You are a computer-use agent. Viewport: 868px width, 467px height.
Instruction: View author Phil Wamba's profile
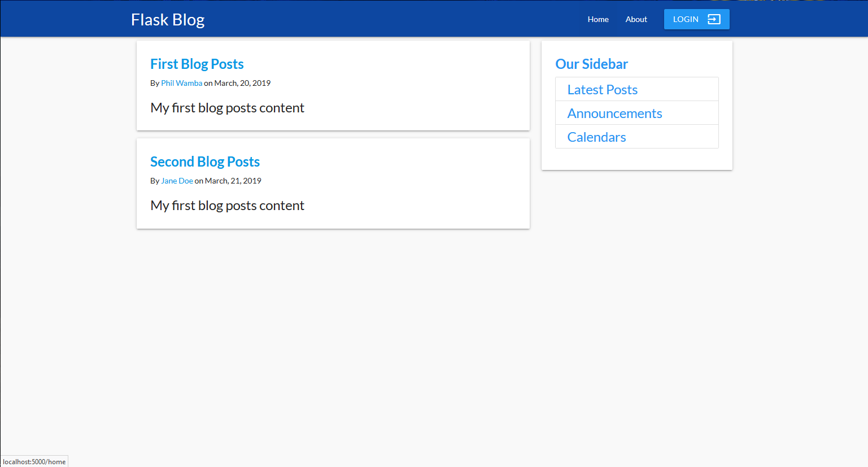click(x=181, y=83)
